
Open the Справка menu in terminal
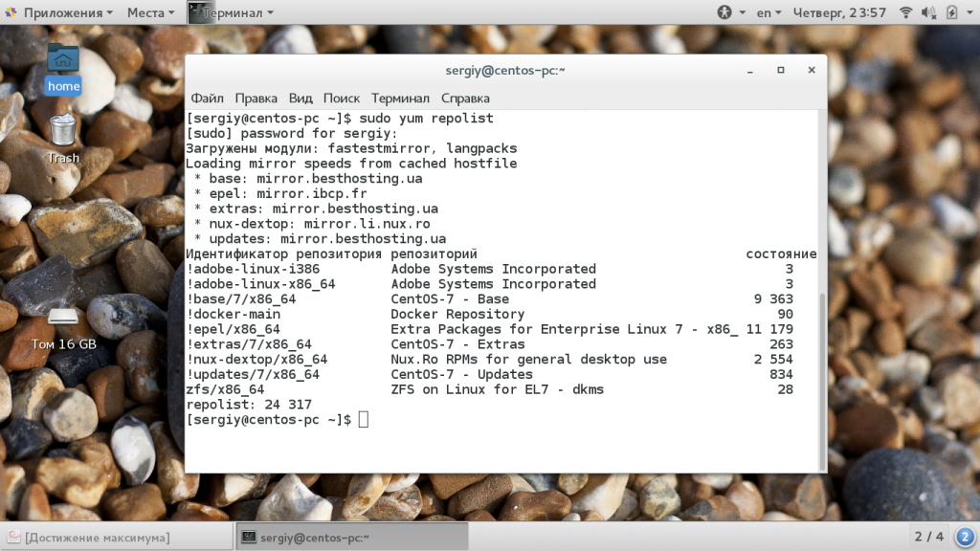(x=465, y=98)
